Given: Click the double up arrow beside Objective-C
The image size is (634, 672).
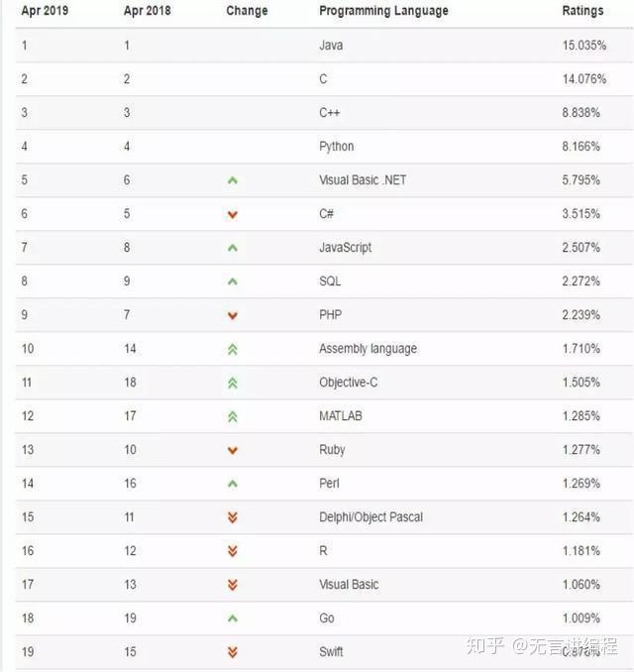Looking at the screenshot, I should 233,383.
